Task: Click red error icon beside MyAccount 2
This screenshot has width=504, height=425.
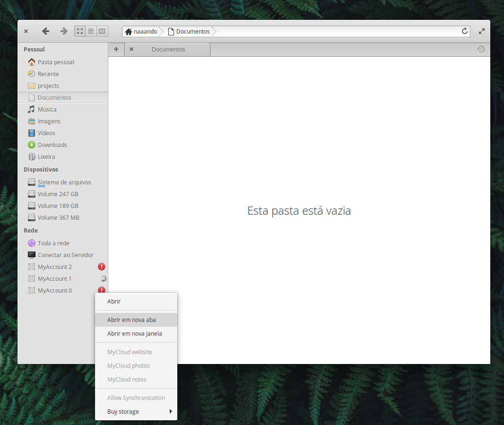Action: pyautogui.click(x=102, y=267)
